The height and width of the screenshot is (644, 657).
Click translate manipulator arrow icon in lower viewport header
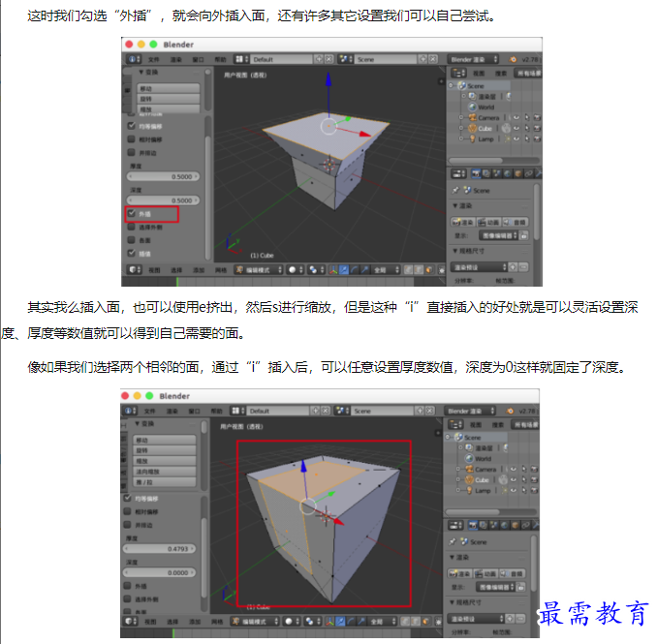[340, 621]
